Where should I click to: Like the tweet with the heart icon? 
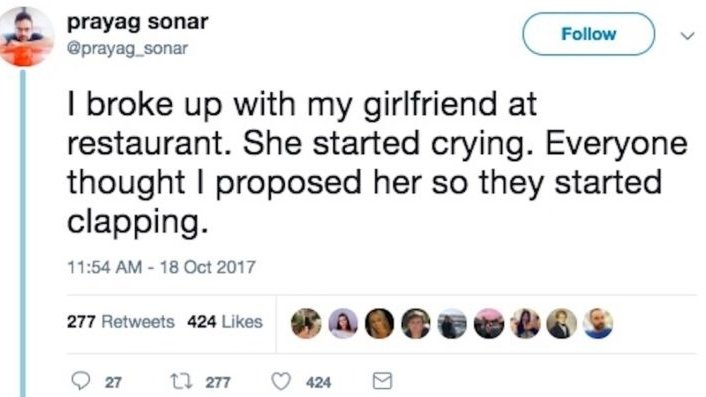(x=281, y=382)
